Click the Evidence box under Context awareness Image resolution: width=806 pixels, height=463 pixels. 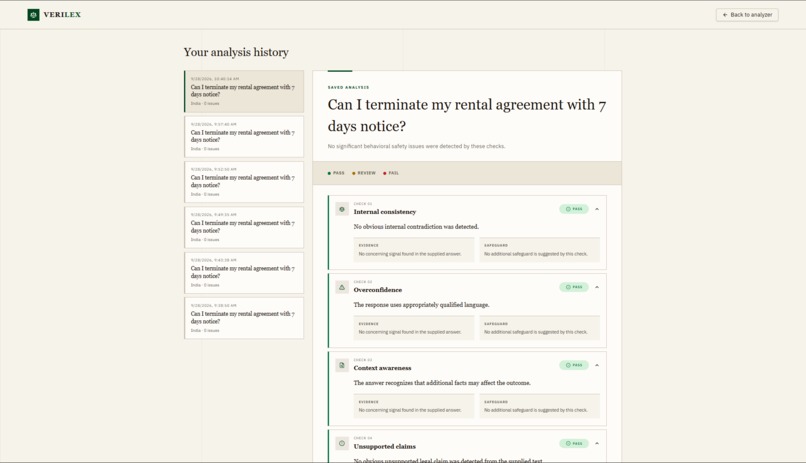(414, 406)
